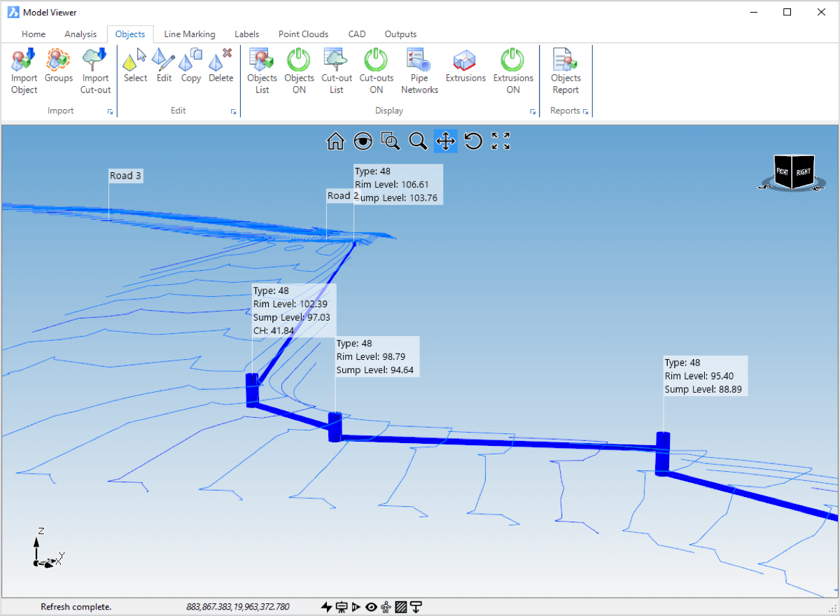Open Pipe Networks
840x616 pixels.
pyautogui.click(x=419, y=71)
